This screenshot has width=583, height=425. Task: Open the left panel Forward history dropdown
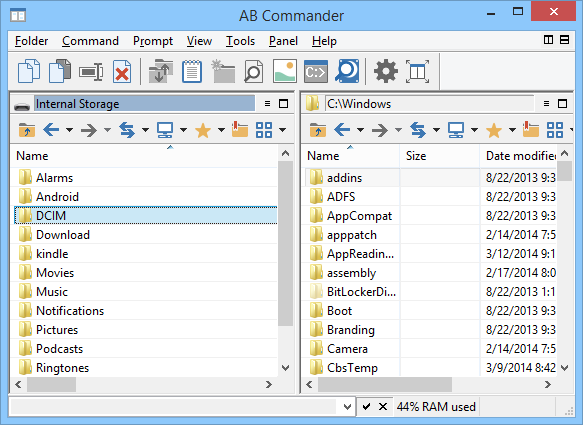107,130
